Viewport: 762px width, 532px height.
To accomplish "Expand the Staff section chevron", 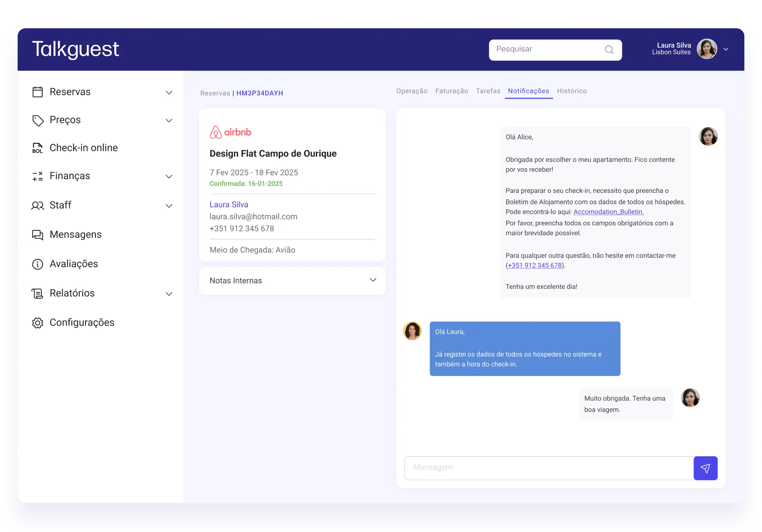I will coord(169,206).
